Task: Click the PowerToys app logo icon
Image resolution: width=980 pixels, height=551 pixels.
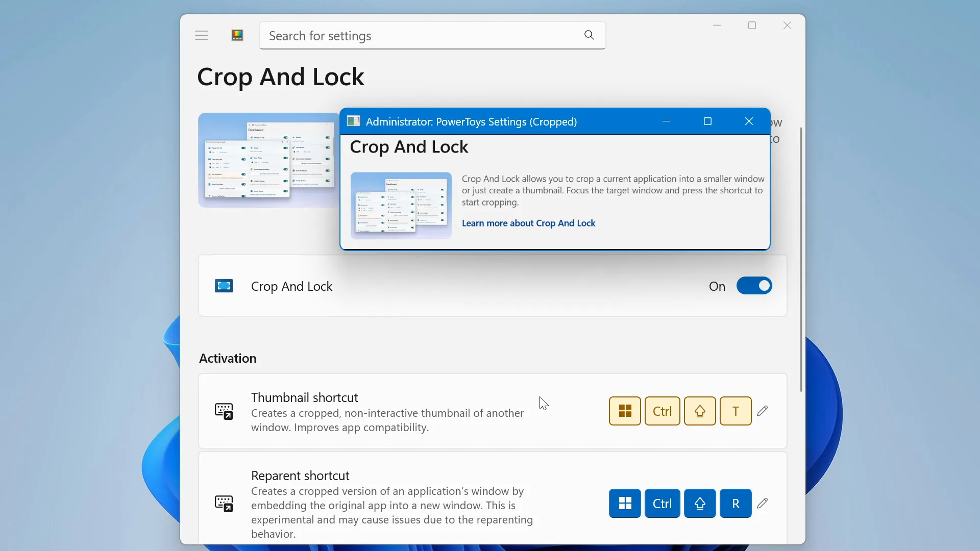Action: (x=237, y=35)
